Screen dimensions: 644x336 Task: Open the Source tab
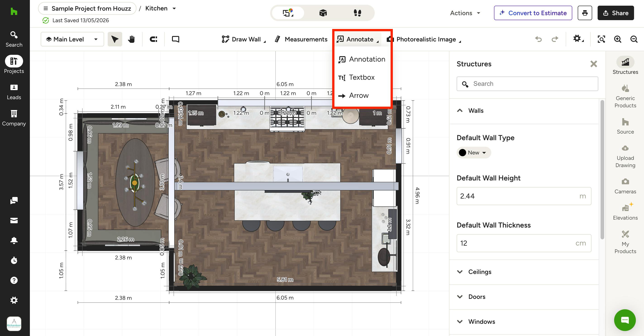[625, 126]
